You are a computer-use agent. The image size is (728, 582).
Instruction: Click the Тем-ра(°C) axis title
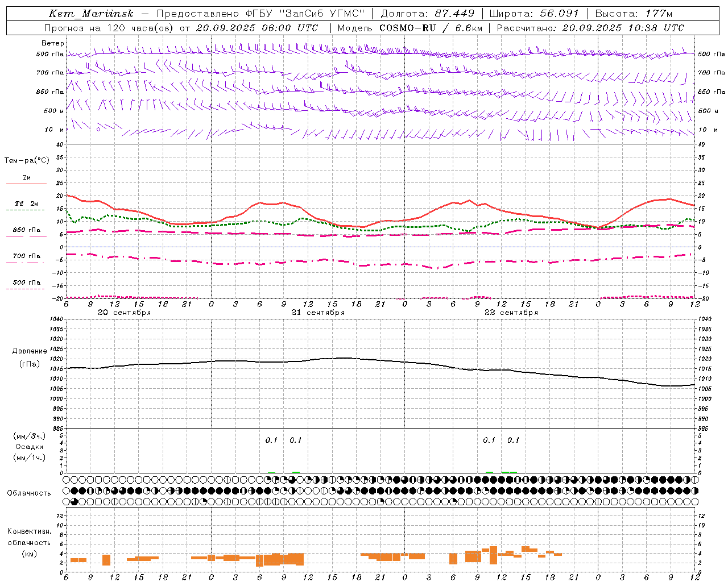27,161
